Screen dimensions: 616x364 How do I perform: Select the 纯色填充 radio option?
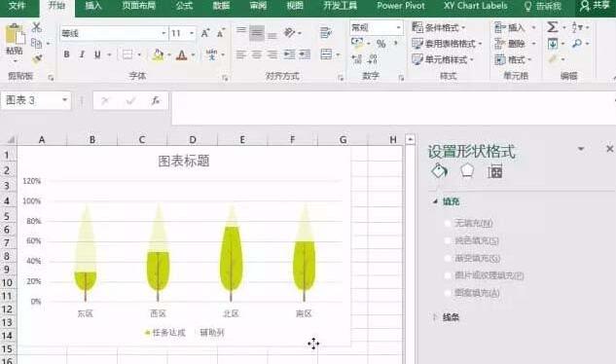[x=447, y=240]
